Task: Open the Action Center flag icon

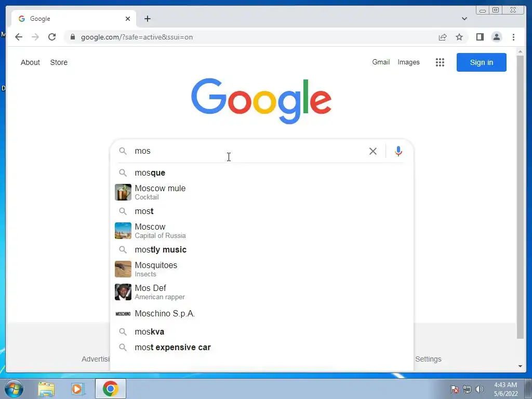Action: (454, 389)
